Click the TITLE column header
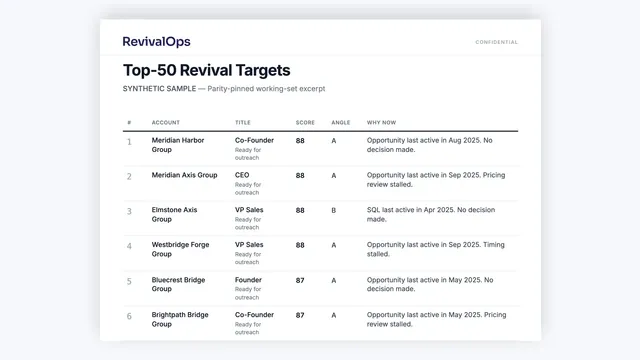The height and width of the screenshot is (360, 640). [243, 122]
